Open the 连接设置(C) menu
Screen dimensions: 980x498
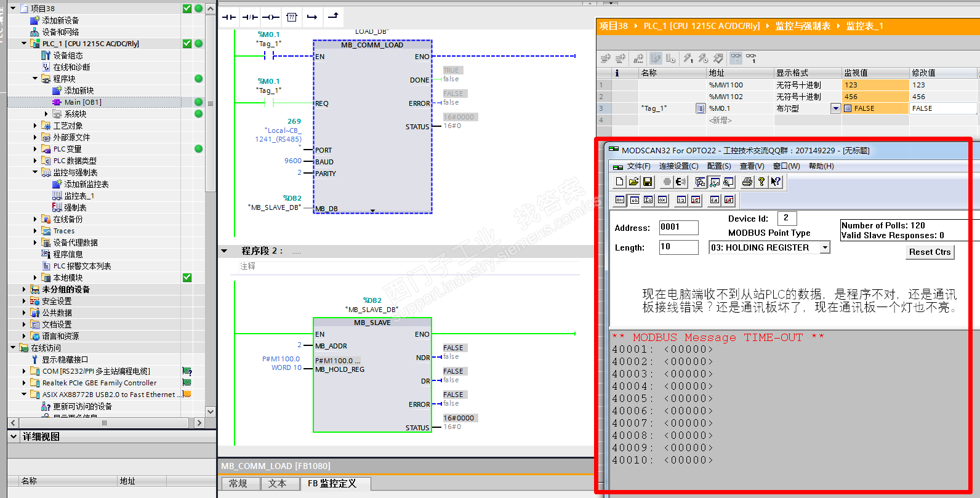[x=678, y=166]
